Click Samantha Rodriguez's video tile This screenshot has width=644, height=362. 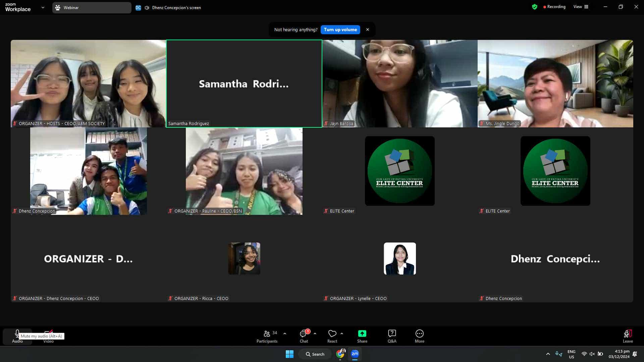[x=244, y=84]
